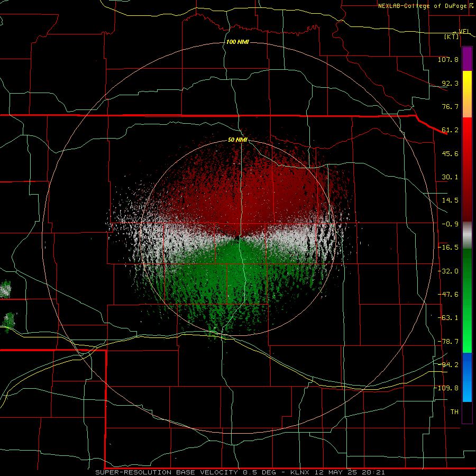Click the 0.5 DEG elevation text

click(260, 472)
